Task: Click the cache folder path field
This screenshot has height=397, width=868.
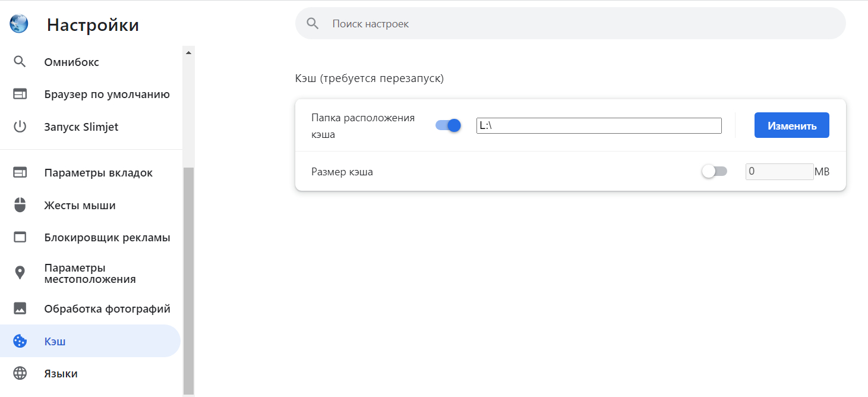Action: (x=598, y=125)
